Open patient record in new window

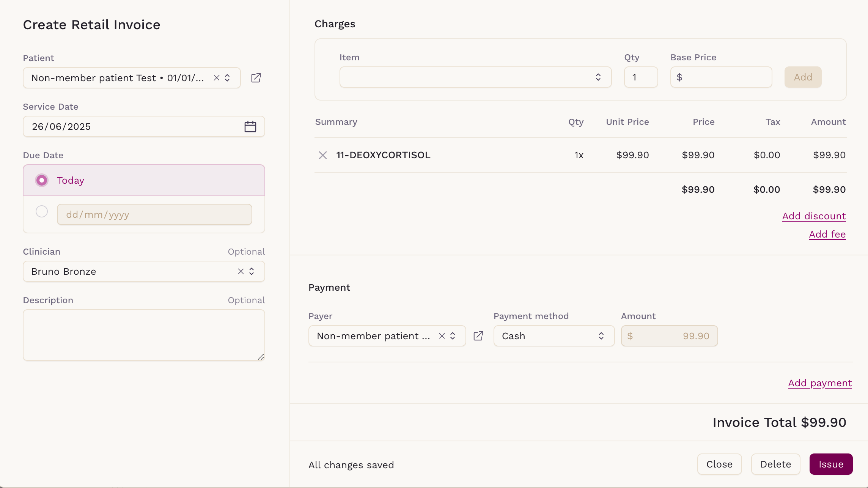pyautogui.click(x=256, y=78)
